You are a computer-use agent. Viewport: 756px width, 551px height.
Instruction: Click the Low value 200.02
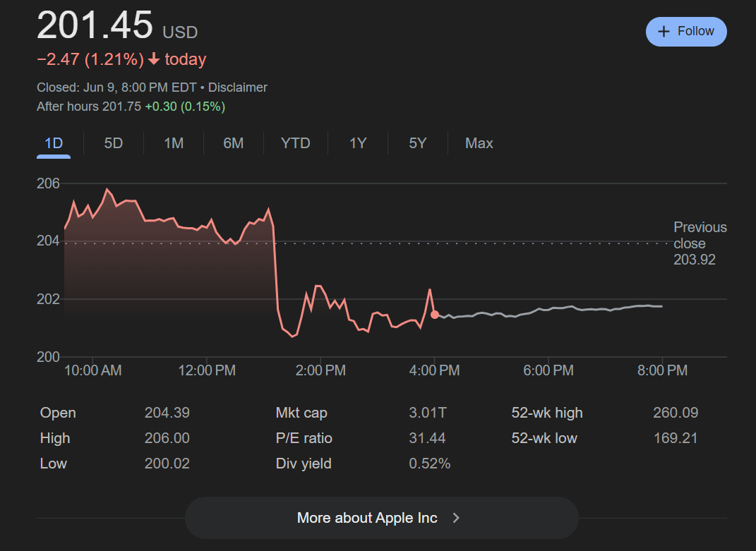click(167, 464)
